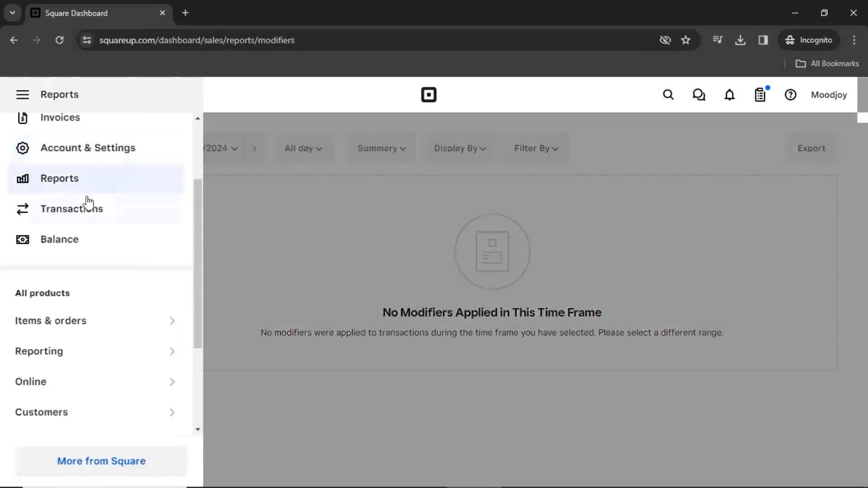The width and height of the screenshot is (868, 488).
Task: Click the messaging/chat icon
Action: (698, 95)
